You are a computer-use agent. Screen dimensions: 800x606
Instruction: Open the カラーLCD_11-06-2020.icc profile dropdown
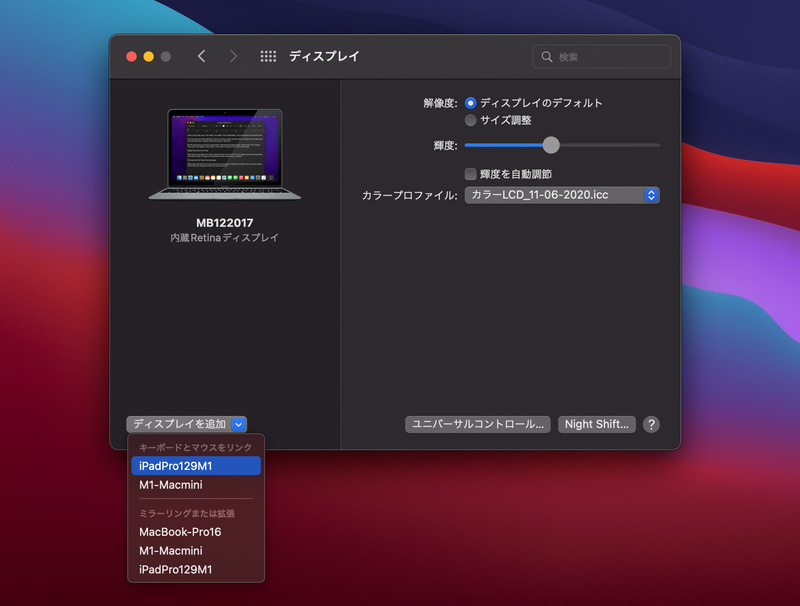562,195
